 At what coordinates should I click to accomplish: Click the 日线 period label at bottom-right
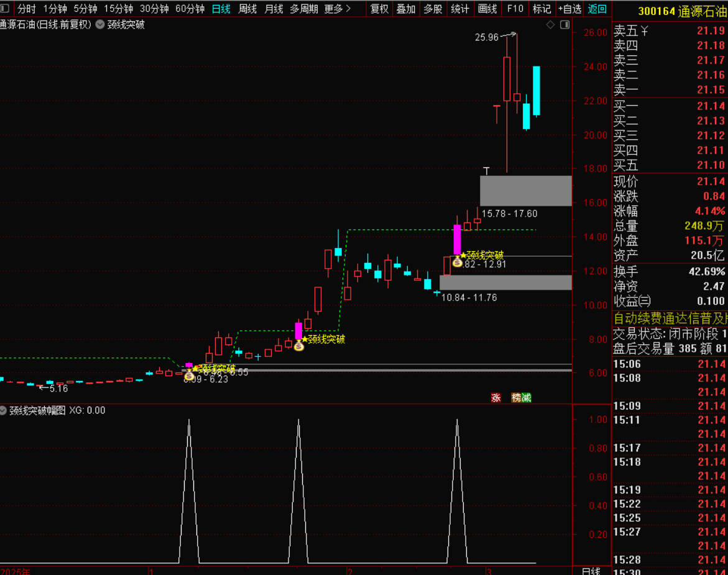591,571
